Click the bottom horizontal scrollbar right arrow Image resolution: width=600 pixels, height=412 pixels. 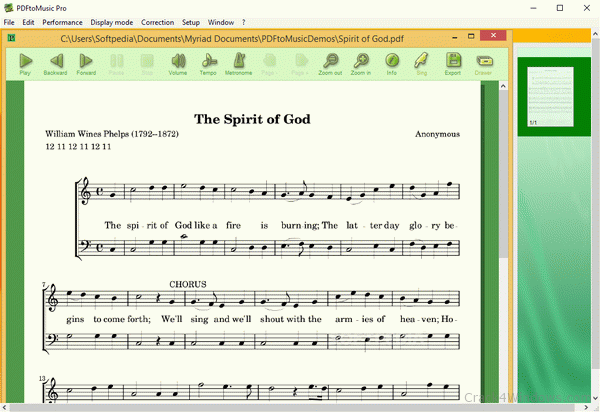coord(587,408)
